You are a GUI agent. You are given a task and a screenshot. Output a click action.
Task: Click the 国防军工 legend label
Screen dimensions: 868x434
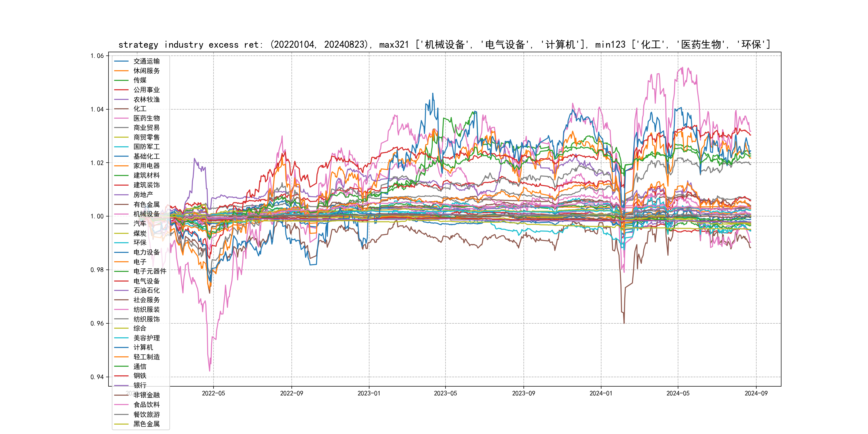click(x=146, y=147)
